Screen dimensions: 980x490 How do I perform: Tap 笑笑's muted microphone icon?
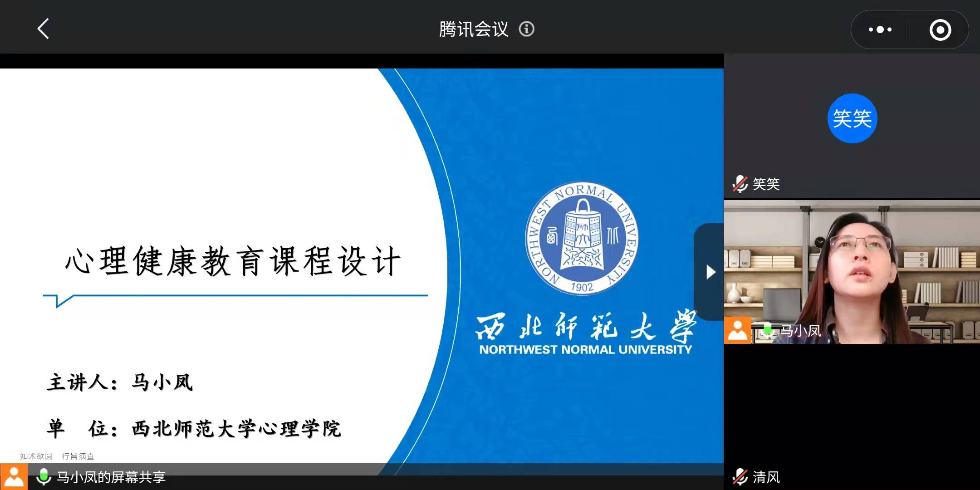(x=740, y=184)
